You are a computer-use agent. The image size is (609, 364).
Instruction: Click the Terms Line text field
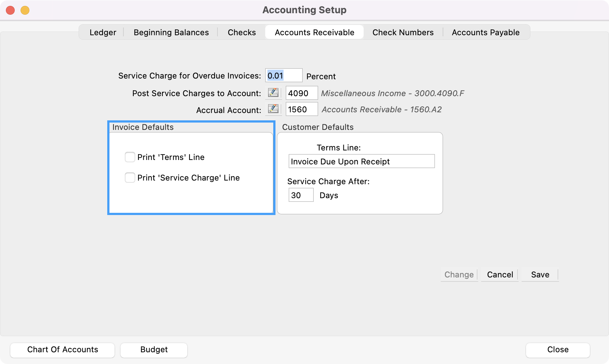[361, 161]
